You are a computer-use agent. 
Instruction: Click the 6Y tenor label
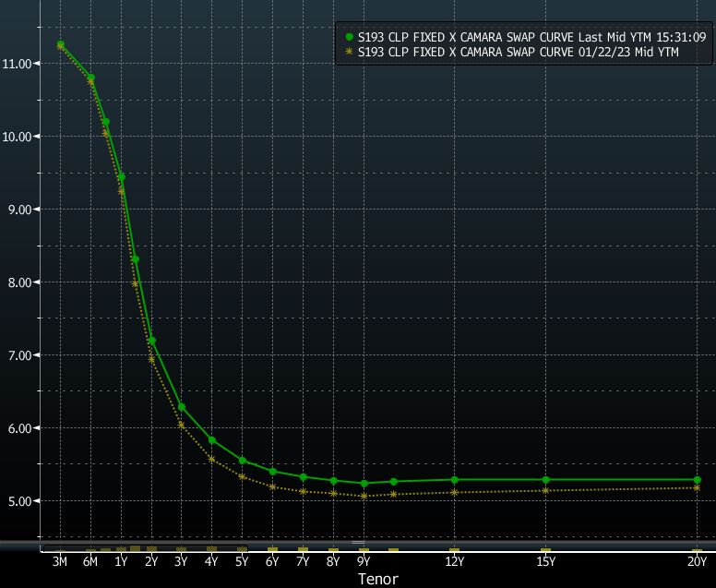(x=272, y=561)
